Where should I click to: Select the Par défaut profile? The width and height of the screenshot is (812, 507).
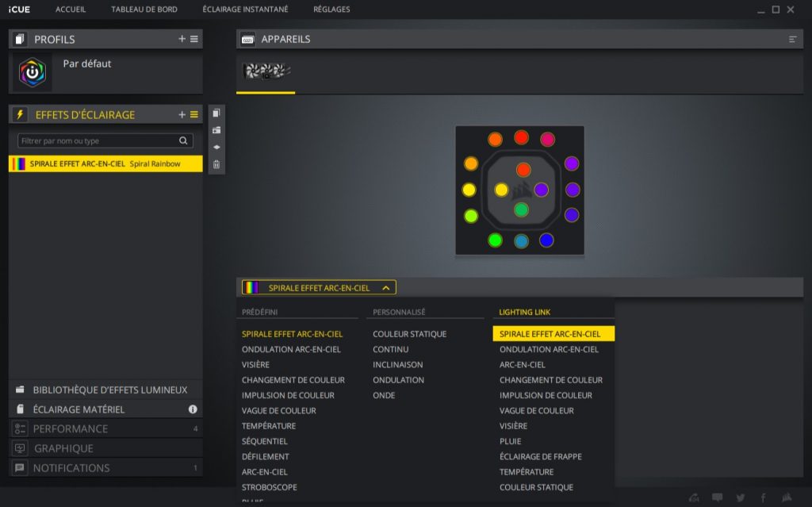point(87,64)
